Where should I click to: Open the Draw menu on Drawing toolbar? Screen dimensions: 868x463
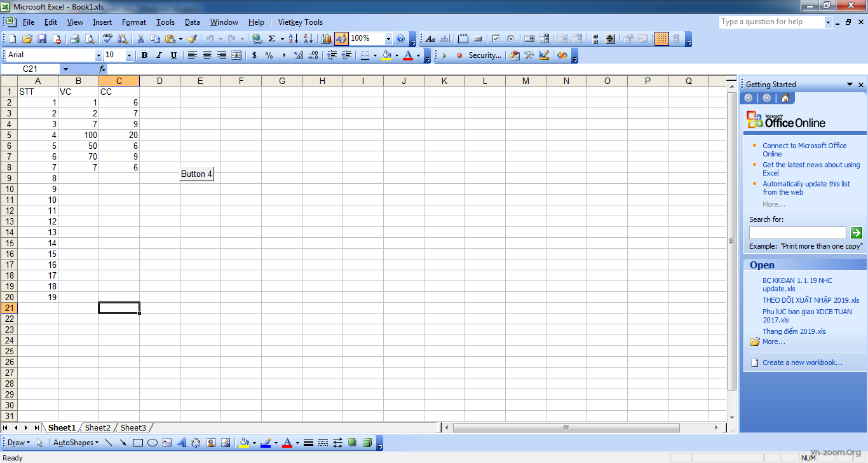pos(18,443)
